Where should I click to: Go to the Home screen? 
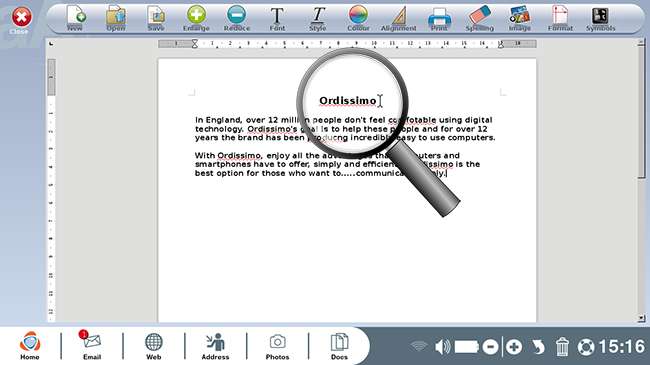(30, 346)
